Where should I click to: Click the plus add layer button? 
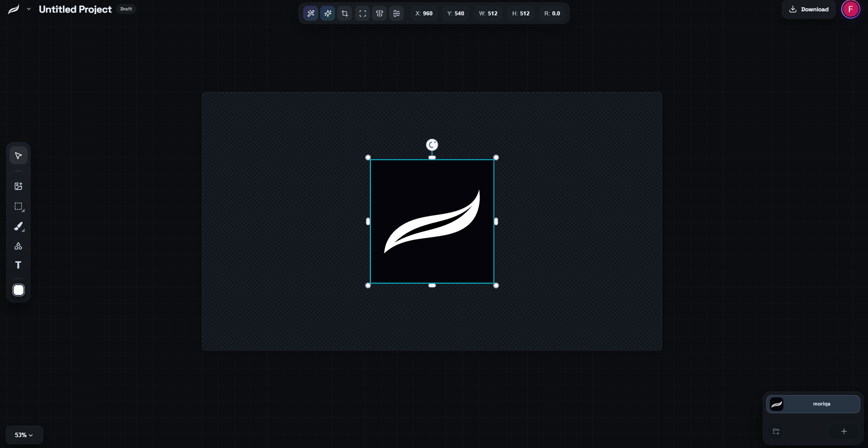click(844, 432)
